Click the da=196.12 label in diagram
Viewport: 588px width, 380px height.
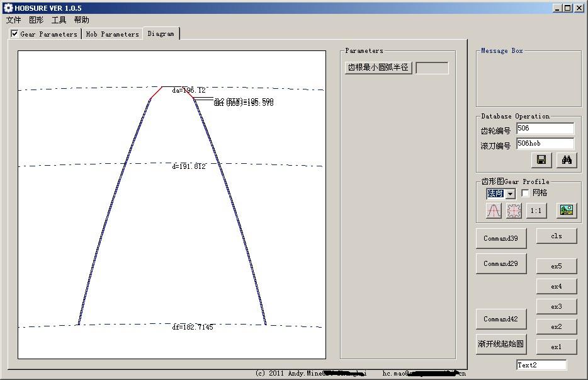click(189, 90)
